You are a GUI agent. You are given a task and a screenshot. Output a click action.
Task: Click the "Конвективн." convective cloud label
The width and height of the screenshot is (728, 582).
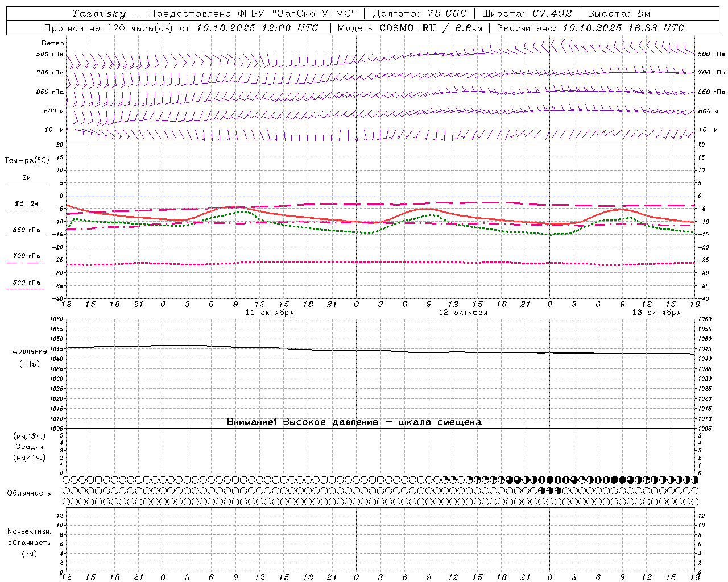(30, 531)
